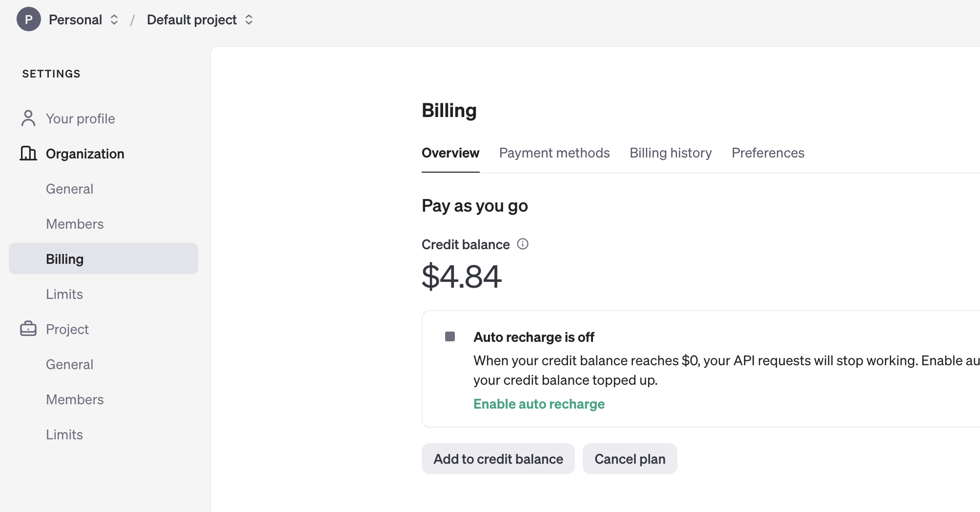Select the Overview tab
Image resolution: width=980 pixels, height=512 pixels.
coord(450,153)
